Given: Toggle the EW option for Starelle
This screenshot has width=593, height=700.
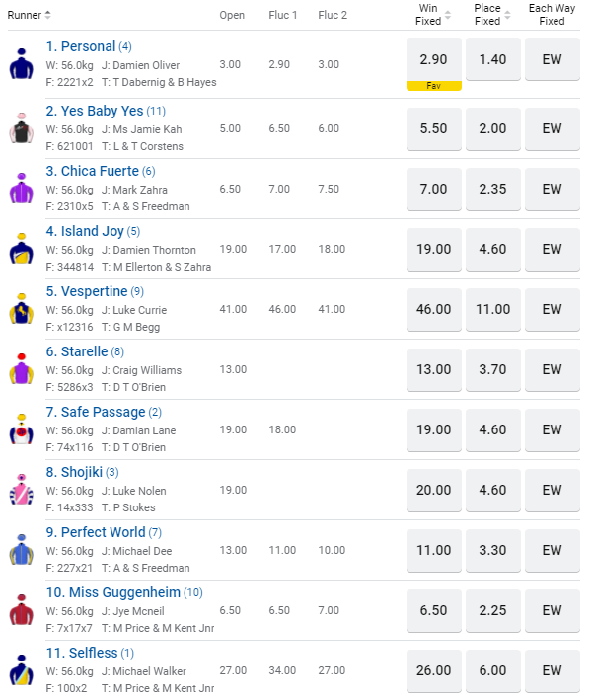Looking at the screenshot, I should coord(552,369).
